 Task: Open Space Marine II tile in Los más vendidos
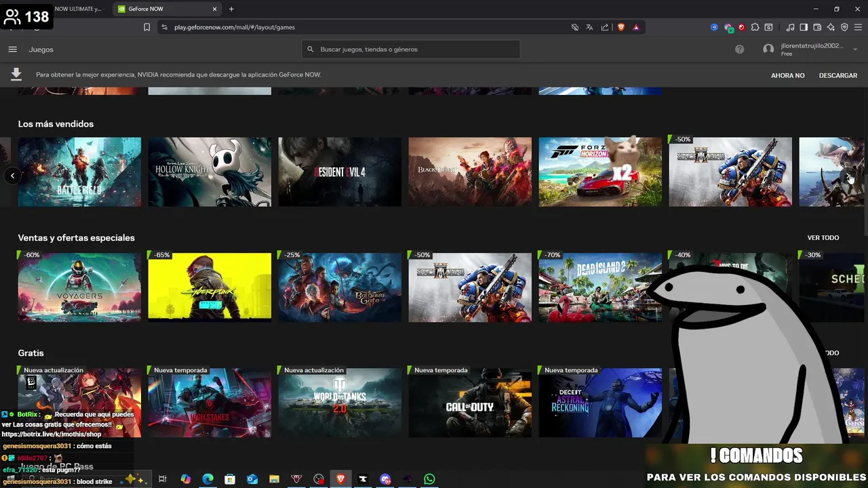730,172
